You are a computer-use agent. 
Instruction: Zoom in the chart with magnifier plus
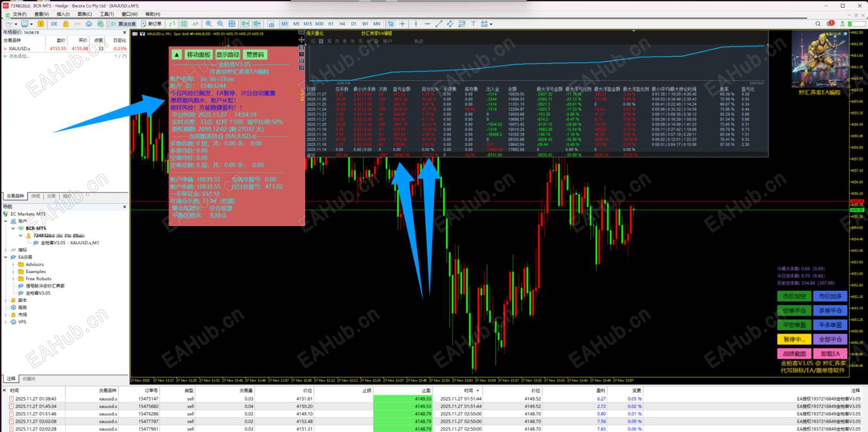tap(208, 24)
